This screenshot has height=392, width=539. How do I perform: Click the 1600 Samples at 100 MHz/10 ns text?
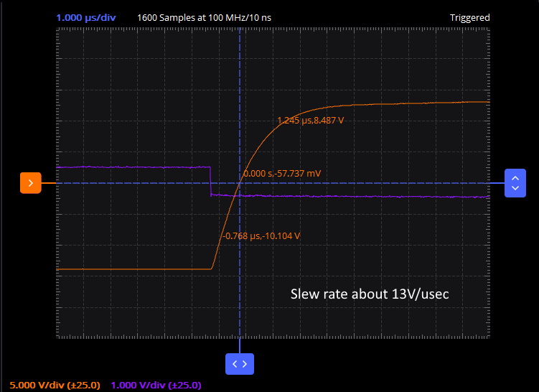[x=204, y=17]
